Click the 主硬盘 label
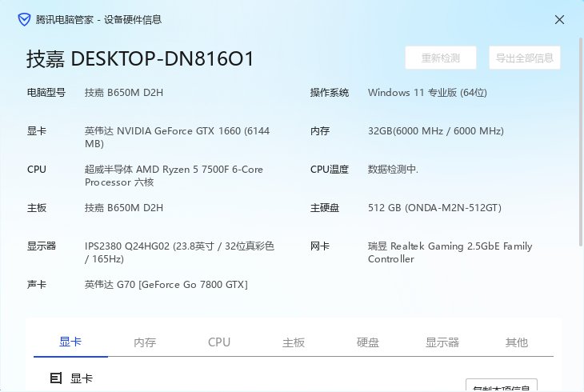 [x=325, y=207]
